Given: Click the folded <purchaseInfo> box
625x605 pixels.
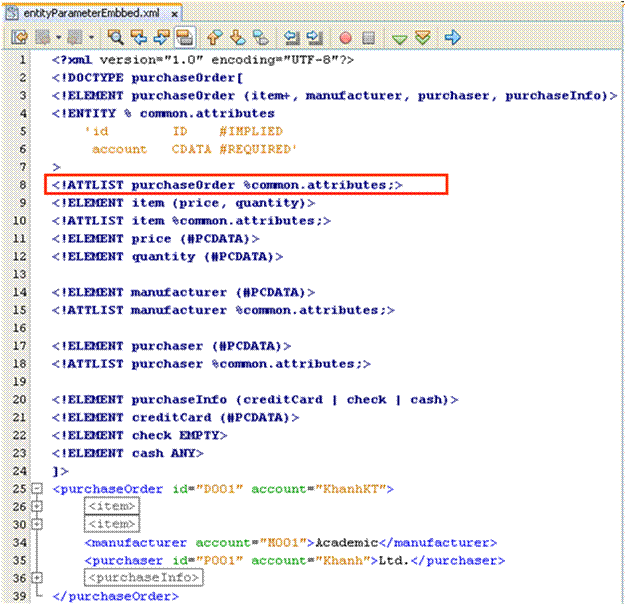Looking at the screenshot, I should pyautogui.click(x=143, y=578).
